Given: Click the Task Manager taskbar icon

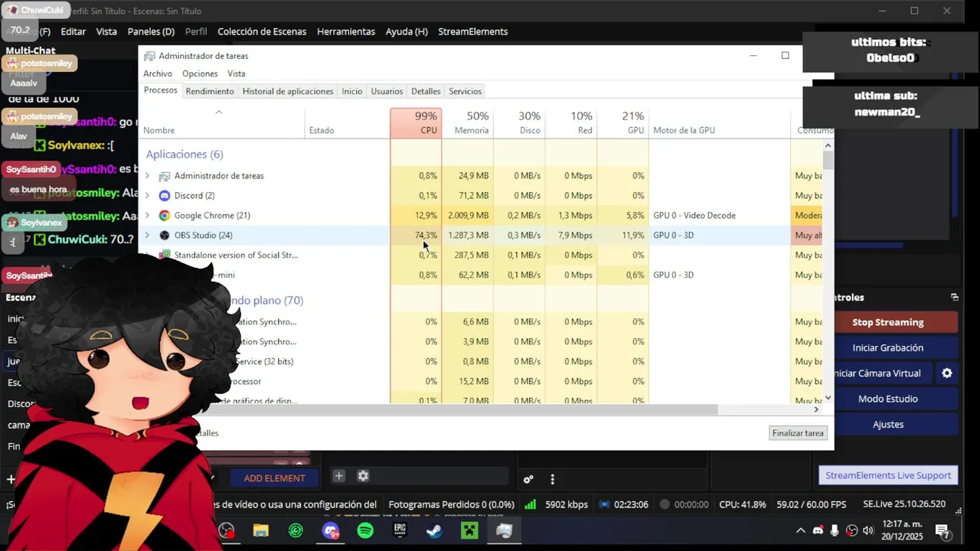Looking at the screenshot, I should click(x=504, y=530).
